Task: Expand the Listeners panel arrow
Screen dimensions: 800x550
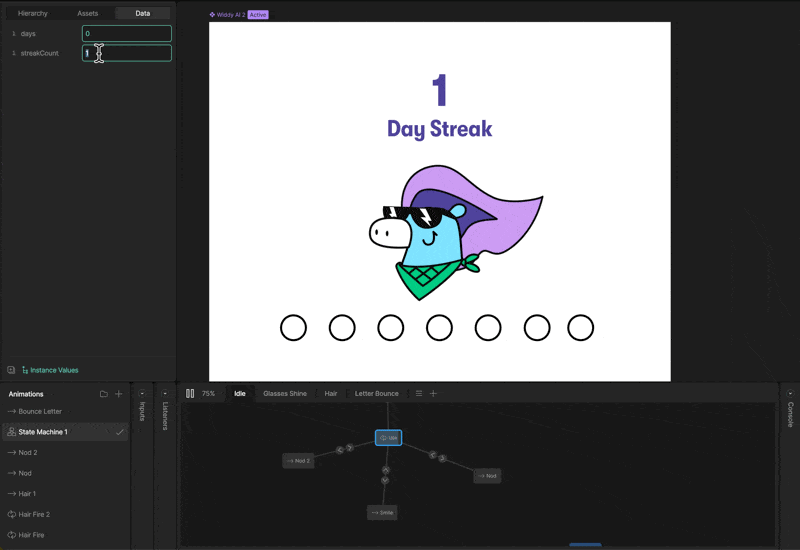Action: tap(165, 393)
